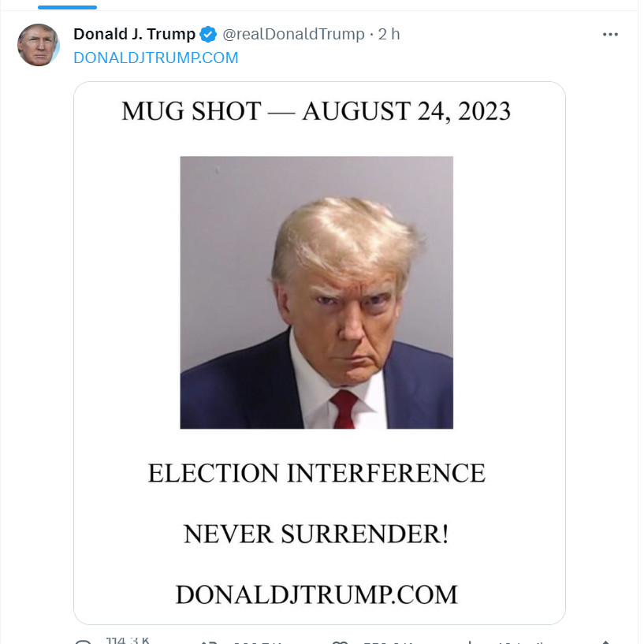Open Donald J. Trump's profile avatar

click(x=38, y=45)
